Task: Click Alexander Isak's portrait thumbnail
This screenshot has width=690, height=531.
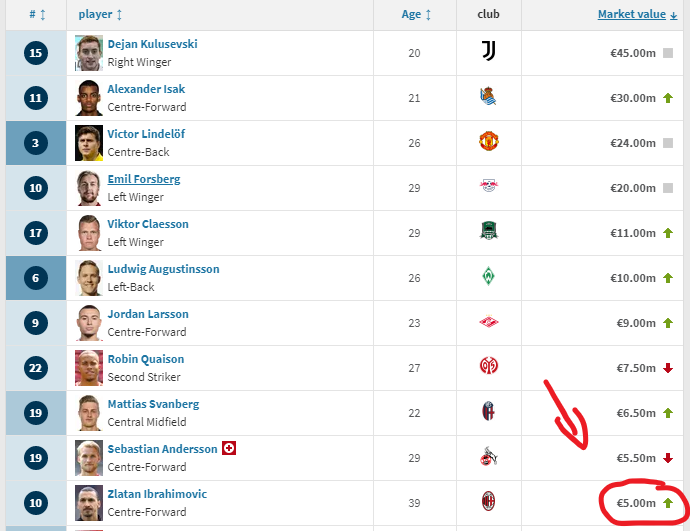Action: coord(89,98)
